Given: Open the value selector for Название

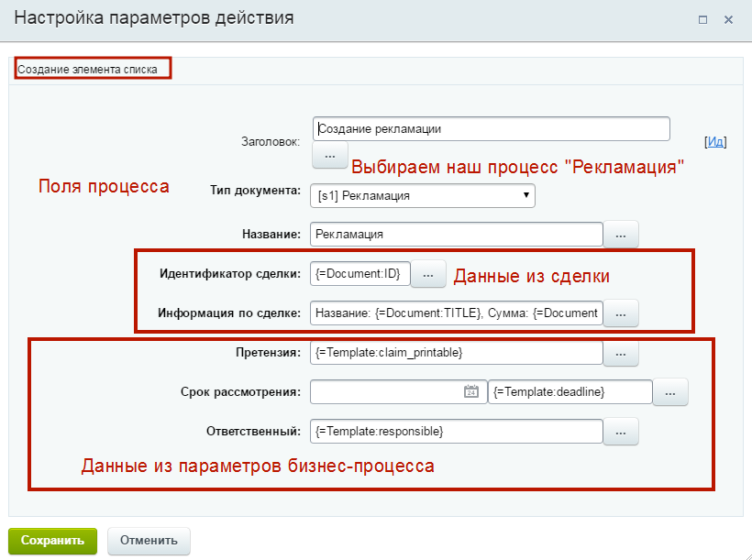Looking at the screenshot, I should (x=621, y=235).
